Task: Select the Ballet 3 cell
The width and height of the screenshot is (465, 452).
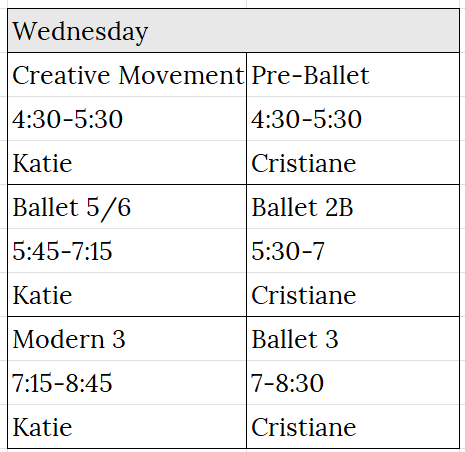Action: (353, 339)
